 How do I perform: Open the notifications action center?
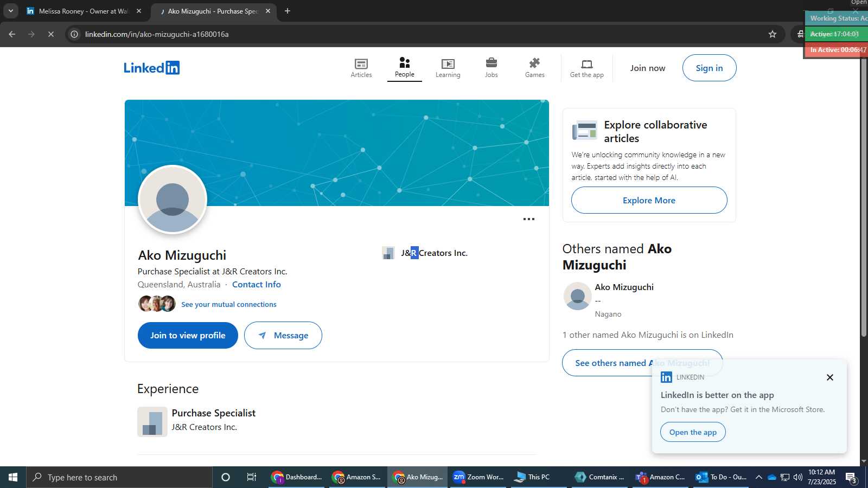pyautogui.click(x=852, y=478)
